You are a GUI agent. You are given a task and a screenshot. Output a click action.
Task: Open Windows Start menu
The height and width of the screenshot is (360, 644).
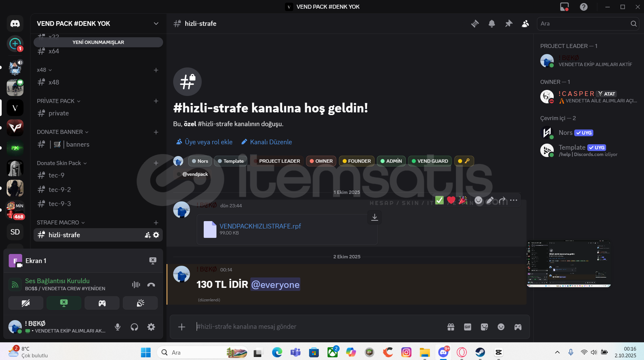coord(146,352)
